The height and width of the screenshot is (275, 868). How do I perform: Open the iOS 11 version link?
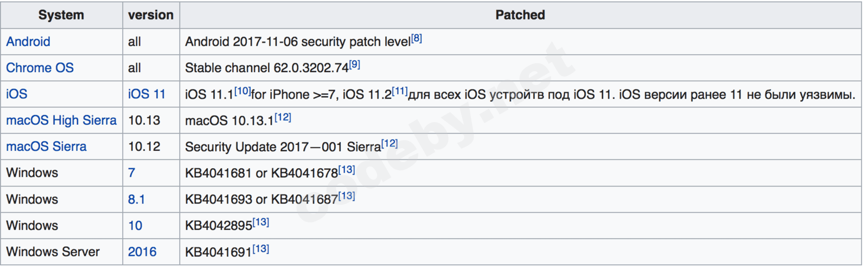pos(146,94)
